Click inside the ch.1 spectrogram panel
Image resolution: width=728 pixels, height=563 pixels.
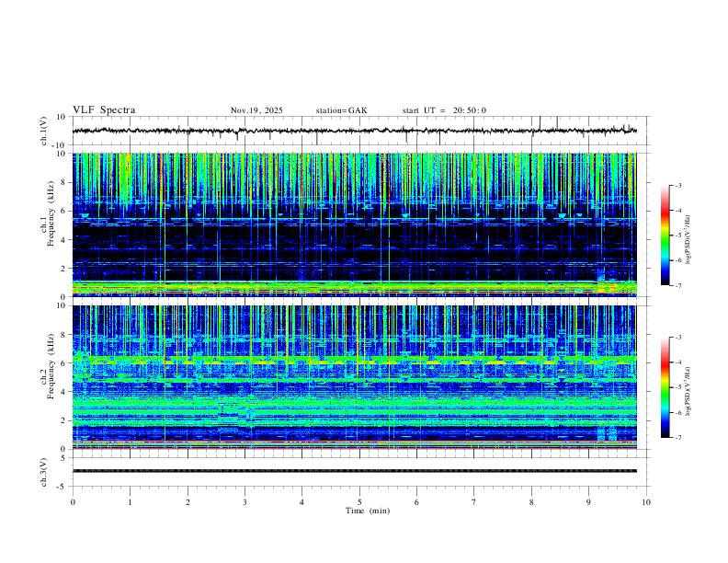[354, 224]
